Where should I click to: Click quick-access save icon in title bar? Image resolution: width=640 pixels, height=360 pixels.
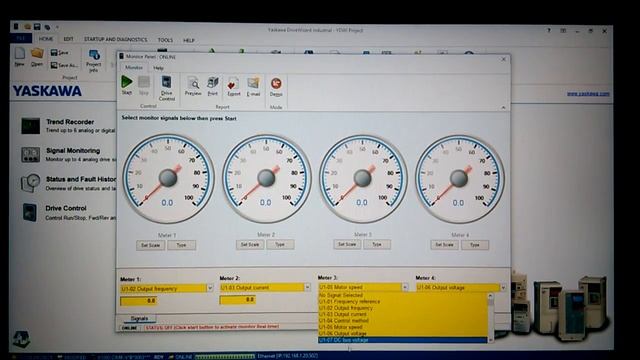tap(37, 27)
